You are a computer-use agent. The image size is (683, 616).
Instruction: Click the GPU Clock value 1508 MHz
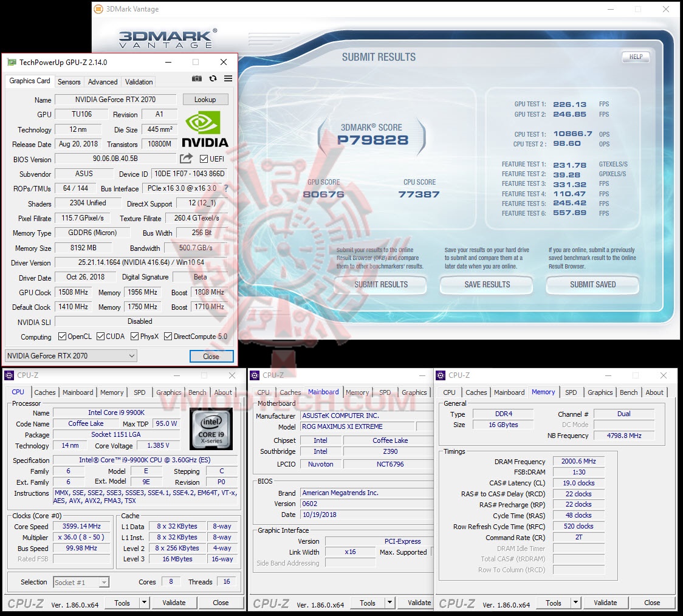click(x=73, y=292)
